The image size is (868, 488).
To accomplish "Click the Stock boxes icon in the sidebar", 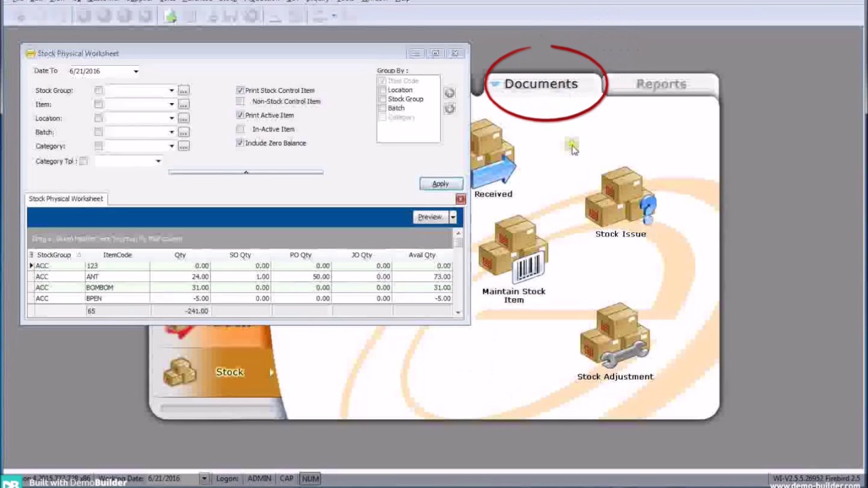I will click(x=180, y=371).
